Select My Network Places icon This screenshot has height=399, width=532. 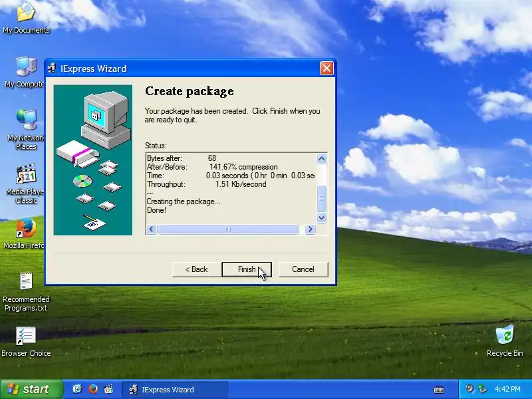26,130
